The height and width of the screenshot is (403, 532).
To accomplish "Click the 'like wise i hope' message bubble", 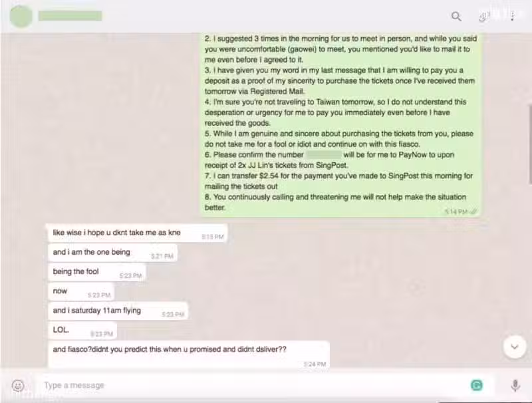I will pos(138,233).
